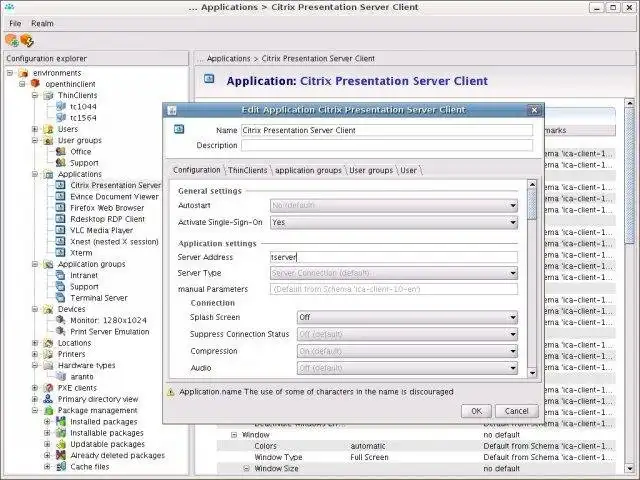Click the Printers folder icon
640x480 pixels.
tap(48, 354)
